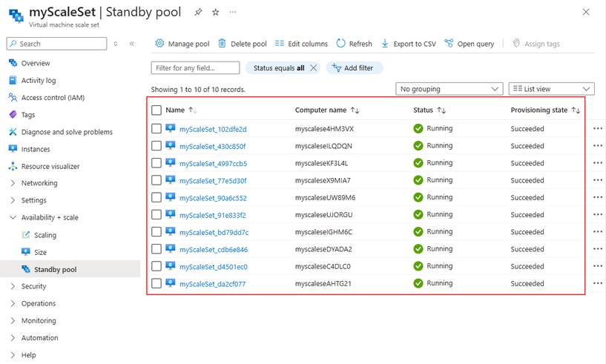The width and height of the screenshot is (606, 364).
Task: Open the more options ellipsis in title
Action: [233, 12]
